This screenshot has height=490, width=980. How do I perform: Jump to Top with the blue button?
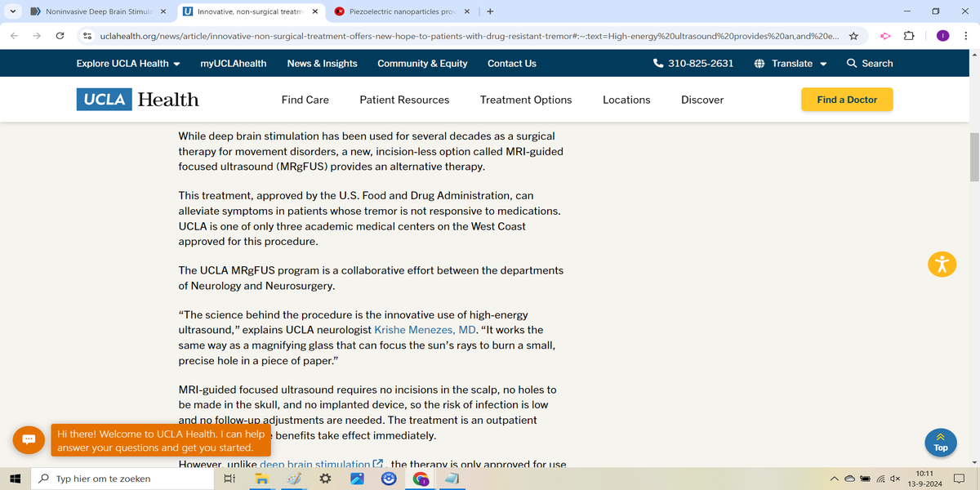(x=941, y=441)
